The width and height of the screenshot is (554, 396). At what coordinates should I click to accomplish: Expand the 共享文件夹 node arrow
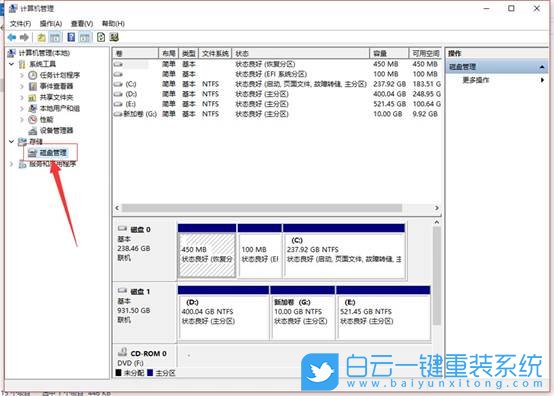pyautogui.click(x=22, y=97)
